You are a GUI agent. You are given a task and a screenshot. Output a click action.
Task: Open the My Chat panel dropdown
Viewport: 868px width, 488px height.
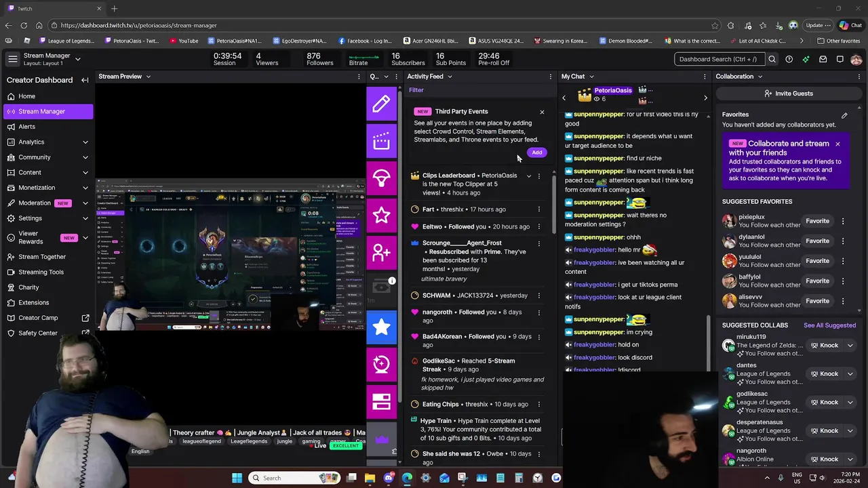coord(591,77)
